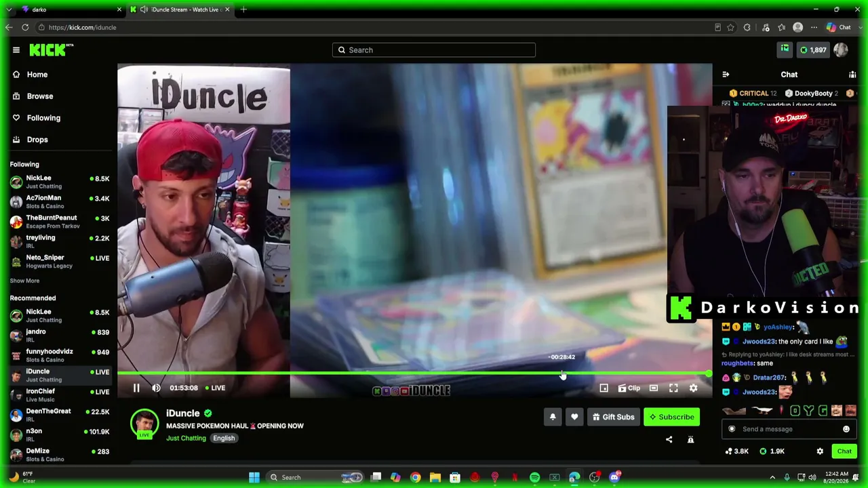The image size is (868, 488).
Task: Collapse the chat panel
Action: tap(726, 75)
